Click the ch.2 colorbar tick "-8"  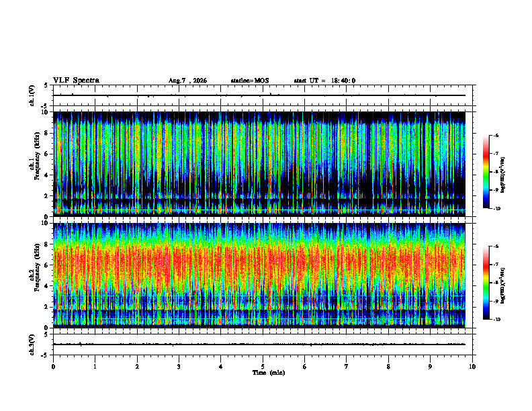496,283
